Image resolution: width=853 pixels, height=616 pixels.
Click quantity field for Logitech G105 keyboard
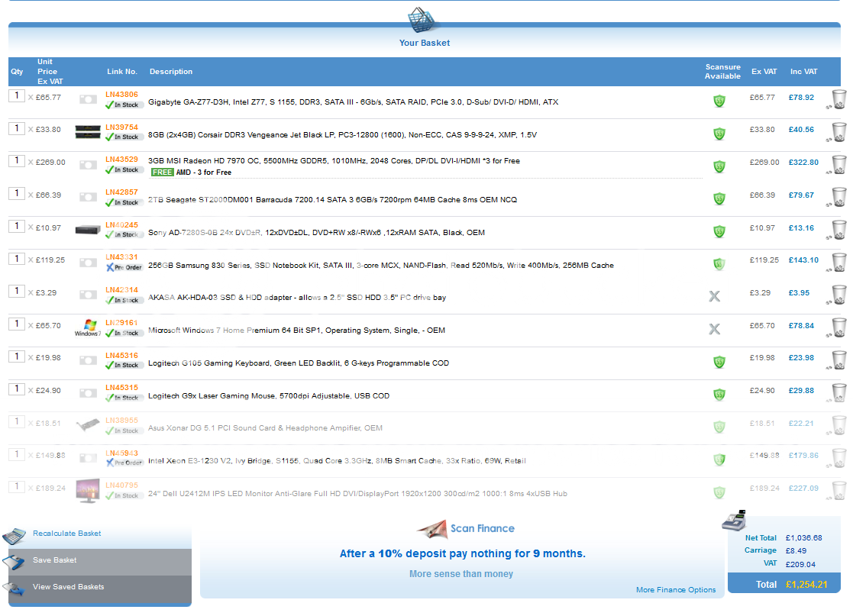pos(17,356)
